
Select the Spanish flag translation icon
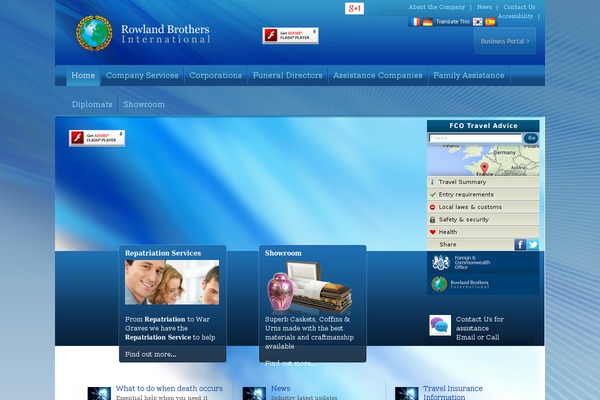(x=490, y=22)
